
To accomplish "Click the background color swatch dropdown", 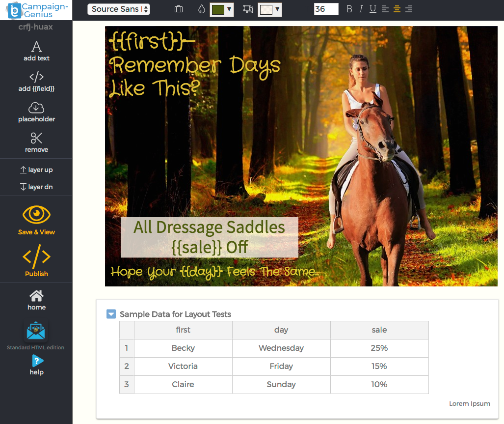I will (x=270, y=9).
